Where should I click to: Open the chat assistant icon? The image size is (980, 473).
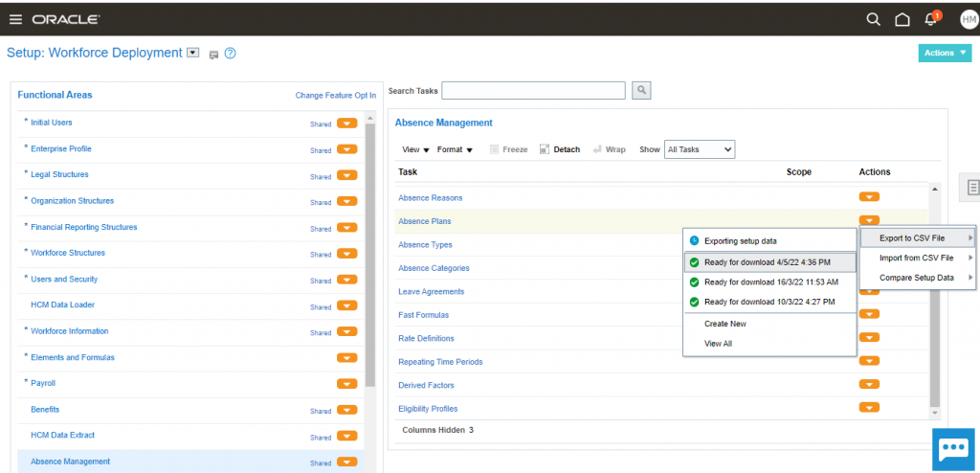click(953, 448)
